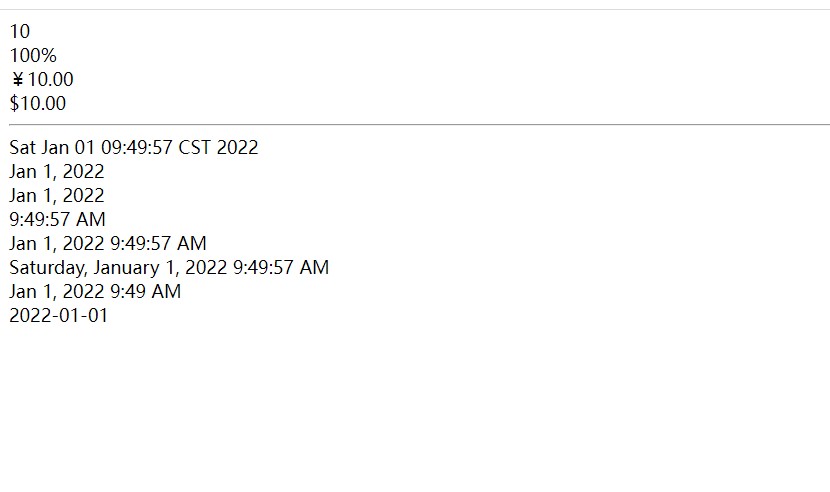
Task: Click the plain number "10" on the first line
Action: [x=20, y=31]
